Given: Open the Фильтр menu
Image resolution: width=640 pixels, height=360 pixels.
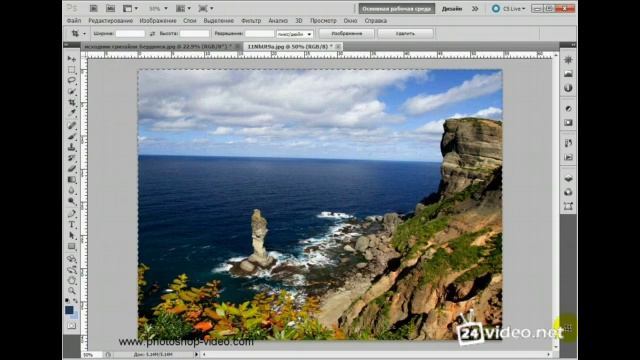Looking at the screenshot, I should 251,20.
